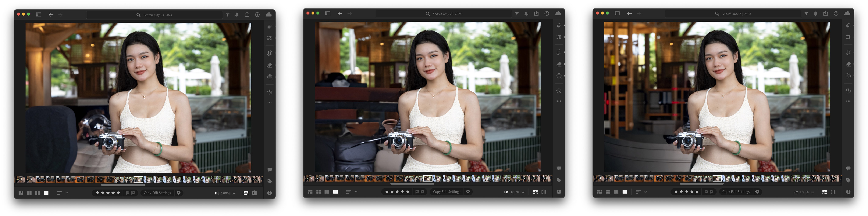The height and width of the screenshot is (216, 868).
Task: Open filter funnel in left window
Action: coord(228,15)
